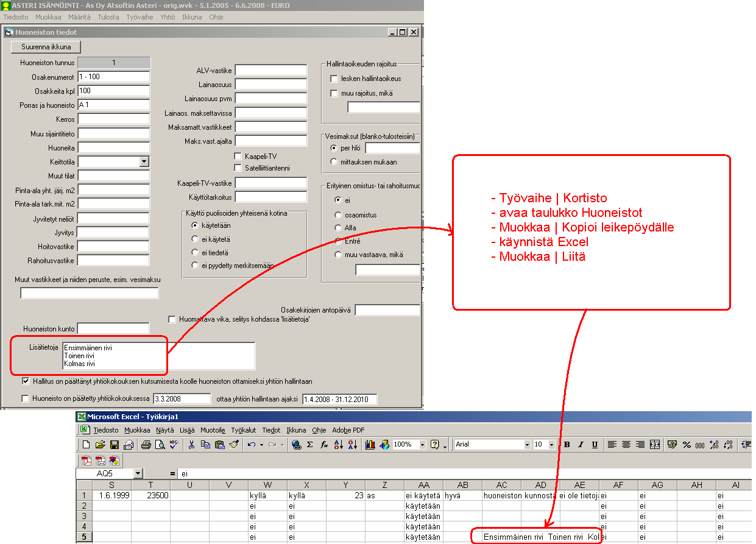The width and height of the screenshot is (756, 544).
Task: Enable 'muu rajoitus, mikä' checkbox
Action: [334, 93]
